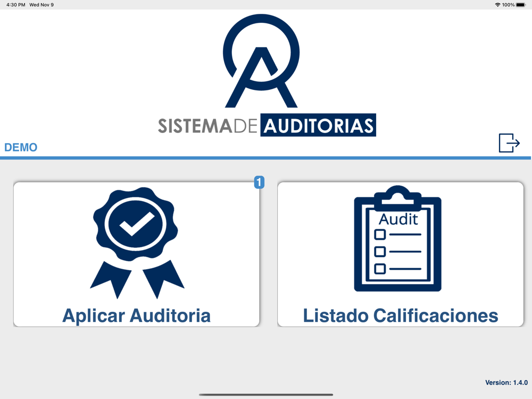Tap the 4:30 PM clock in status bar

tap(15, 5)
